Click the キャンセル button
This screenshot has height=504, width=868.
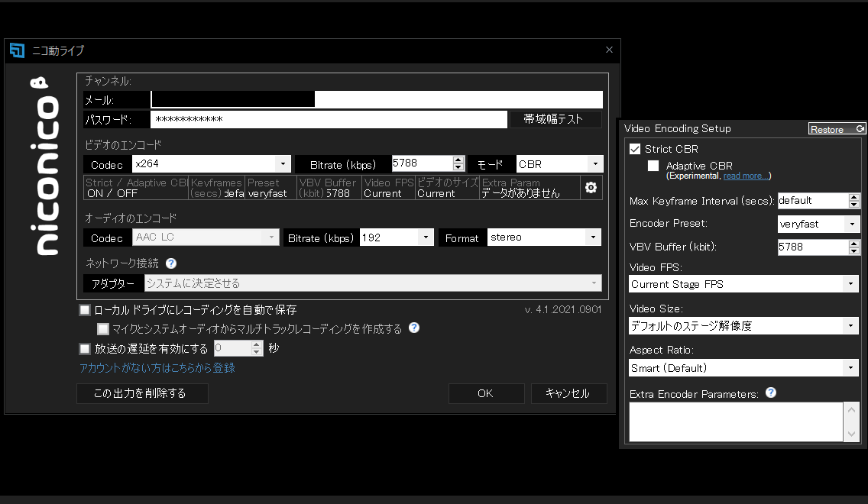coord(568,393)
